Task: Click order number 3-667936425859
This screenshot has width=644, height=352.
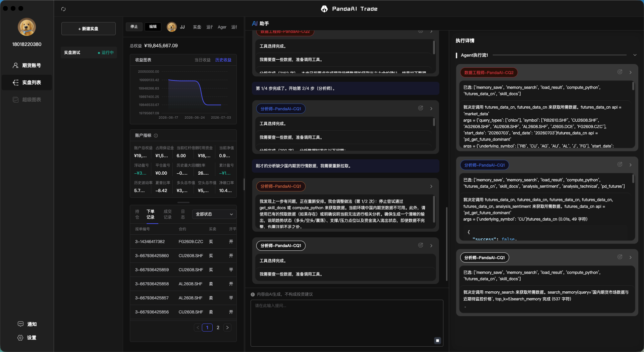Action: [x=152, y=270]
